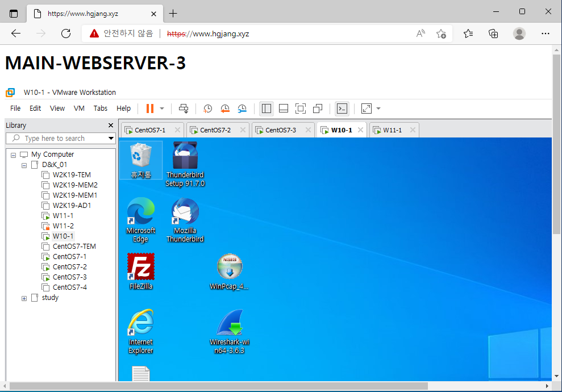Switch to Unity mode
The height and width of the screenshot is (392, 562).
tap(318, 109)
